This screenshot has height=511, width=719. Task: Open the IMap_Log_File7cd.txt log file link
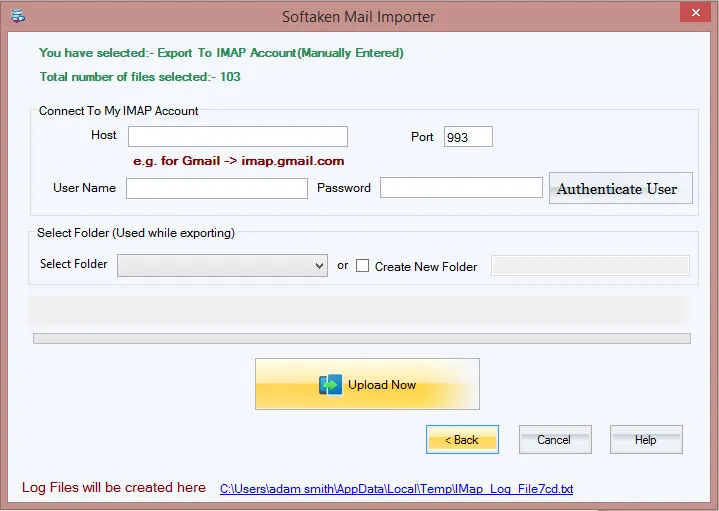397,489
